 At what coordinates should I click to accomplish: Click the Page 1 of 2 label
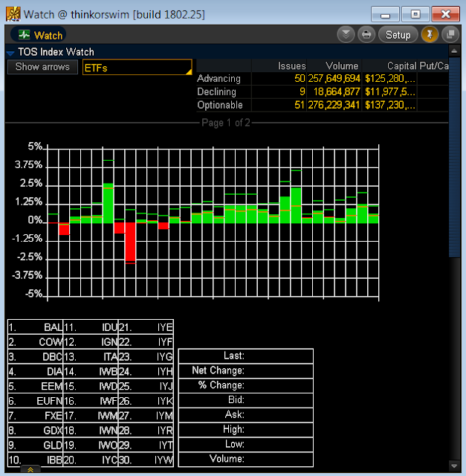(226, 123)
